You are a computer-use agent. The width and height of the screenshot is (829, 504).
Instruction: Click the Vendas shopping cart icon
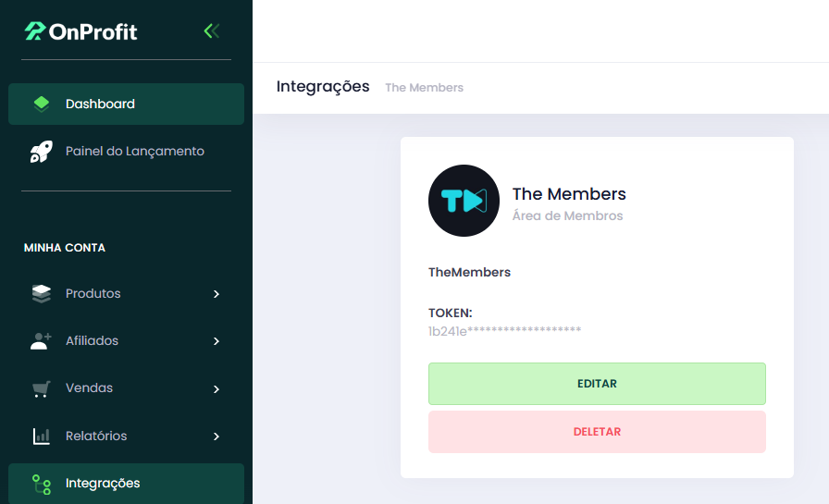click(x=42, y=388)
